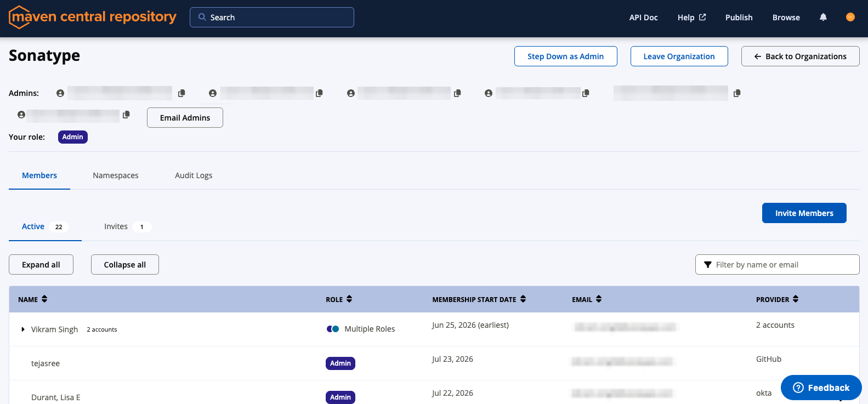This screenshot has width=868, height=404.
Task: Click the tejasree member name
Action: (x=46, y=363)
